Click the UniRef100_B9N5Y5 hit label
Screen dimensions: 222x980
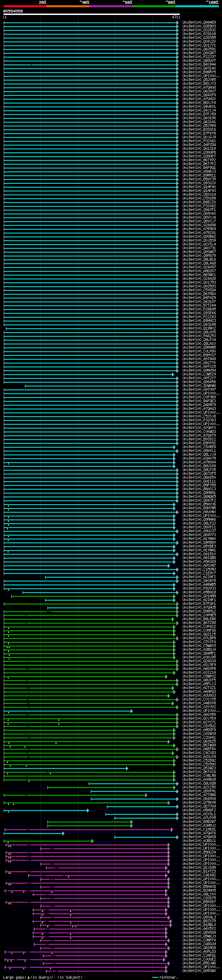[x=199, y=72]
